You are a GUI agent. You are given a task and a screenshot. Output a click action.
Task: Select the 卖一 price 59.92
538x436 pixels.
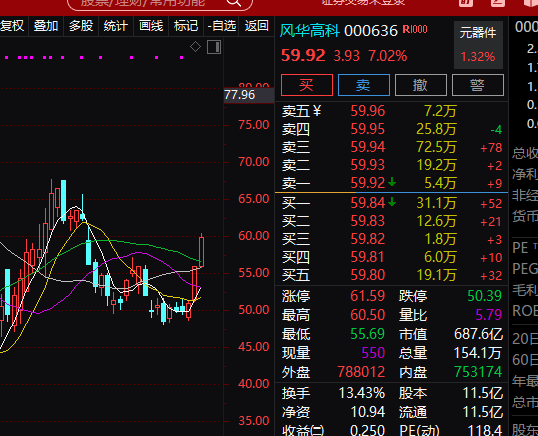[368, 183]
